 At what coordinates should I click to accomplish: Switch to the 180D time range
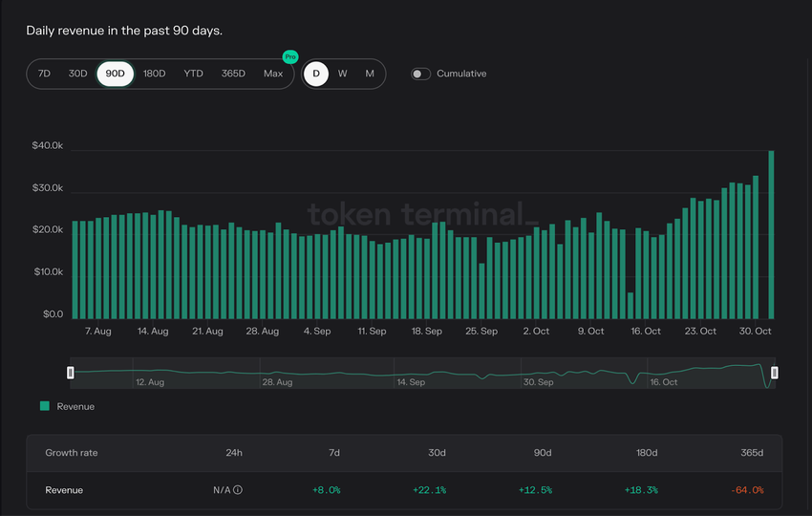tap(154, 74)
